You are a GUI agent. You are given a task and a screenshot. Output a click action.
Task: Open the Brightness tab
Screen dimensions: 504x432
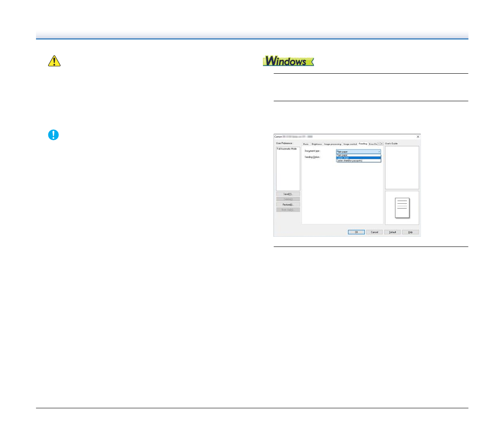pos(317,144)
